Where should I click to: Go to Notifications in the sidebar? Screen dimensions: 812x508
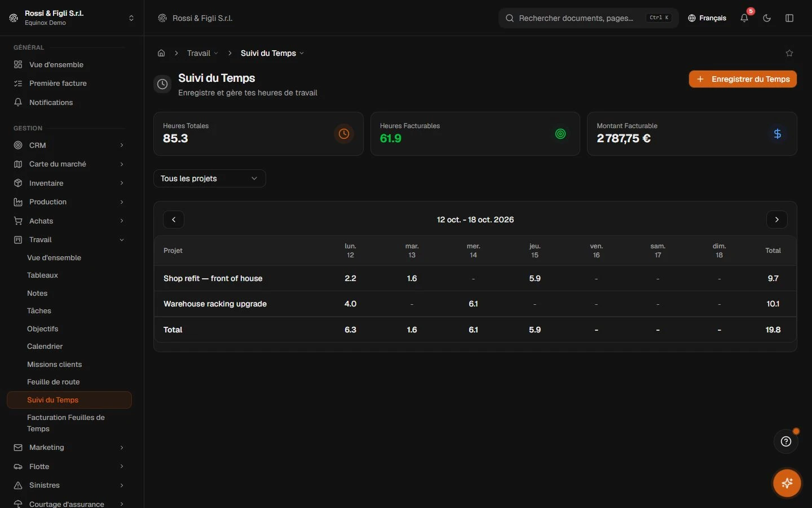click(x=69, y=102)
